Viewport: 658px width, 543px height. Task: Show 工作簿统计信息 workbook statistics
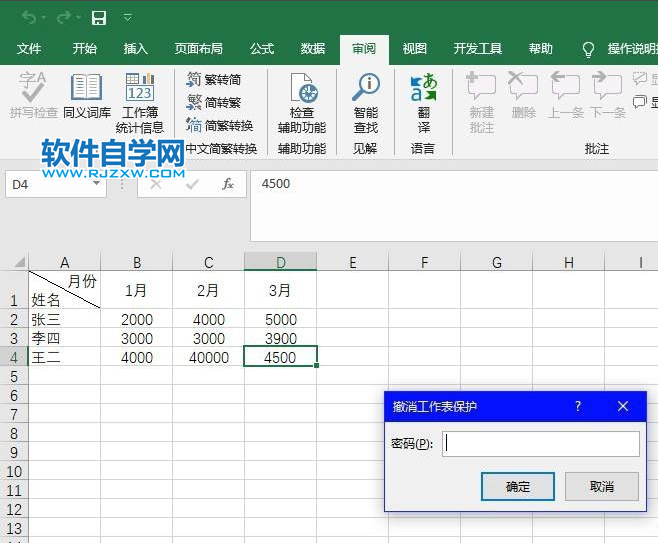(140, 103)
